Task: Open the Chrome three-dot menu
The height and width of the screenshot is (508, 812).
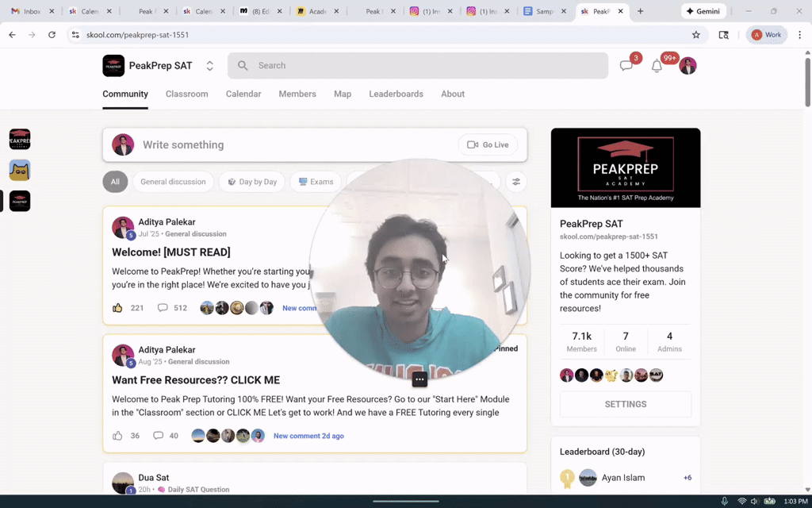Action: [x=799, y=35]
